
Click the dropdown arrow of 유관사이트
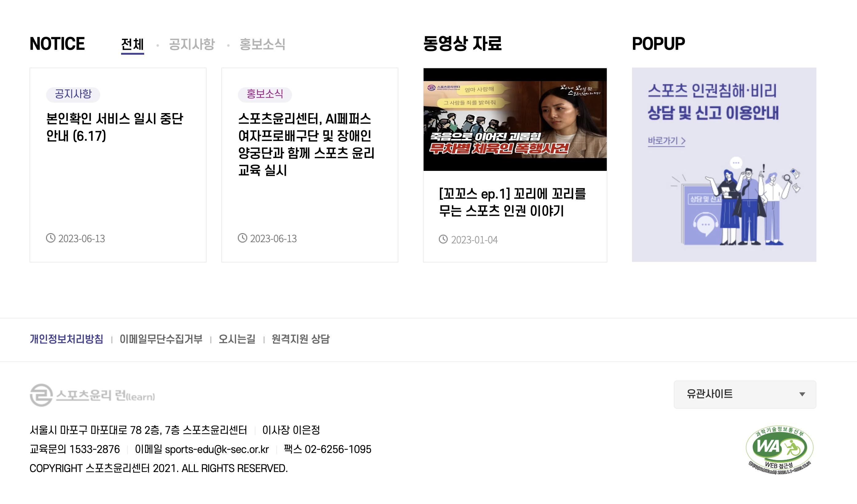tap(802, 395)
